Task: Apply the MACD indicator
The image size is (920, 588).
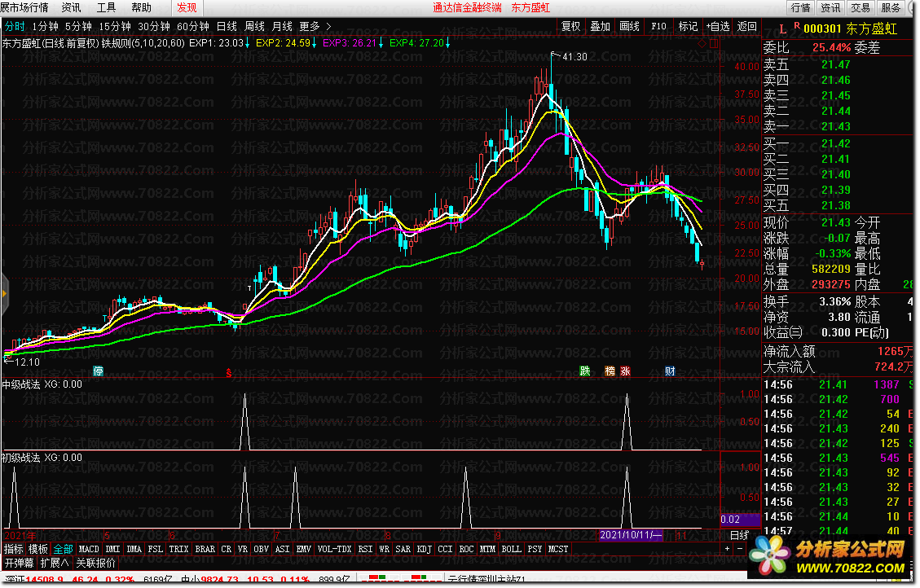Action: click(89, 549)
